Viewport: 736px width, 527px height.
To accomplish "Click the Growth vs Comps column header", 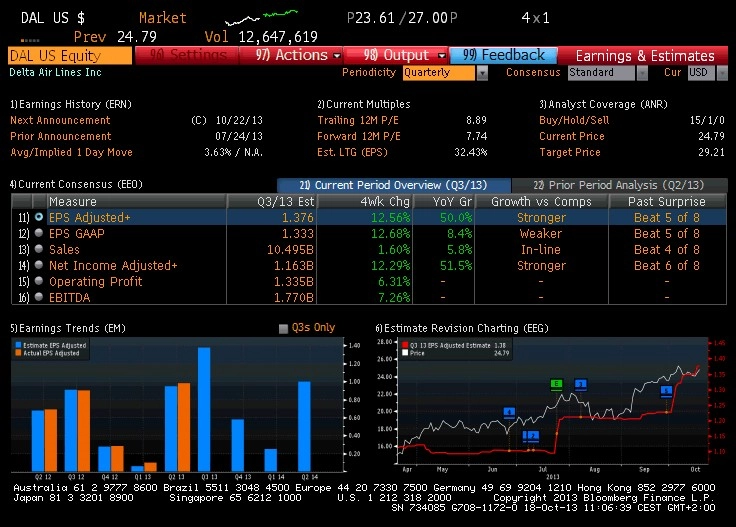I will [541, 201].
